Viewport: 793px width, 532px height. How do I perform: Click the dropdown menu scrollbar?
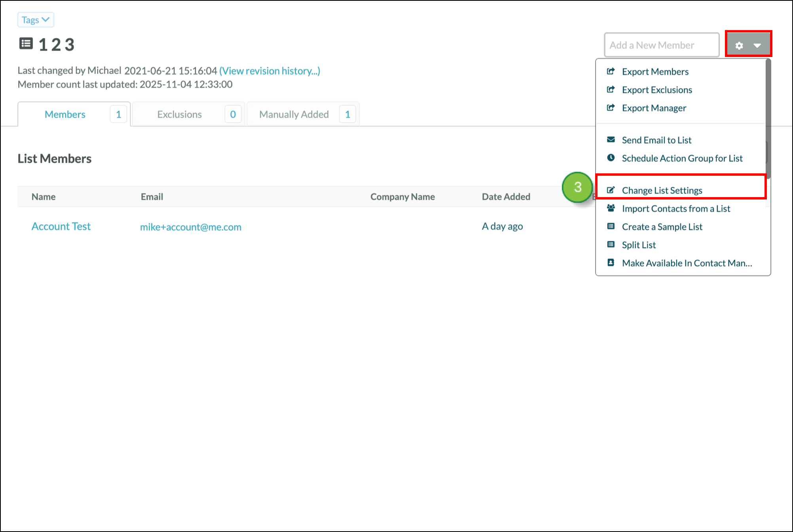coord(768,119)
